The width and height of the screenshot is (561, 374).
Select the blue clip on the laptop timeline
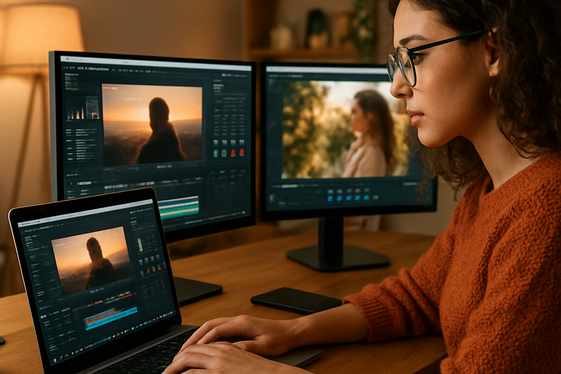pos(111,318)
